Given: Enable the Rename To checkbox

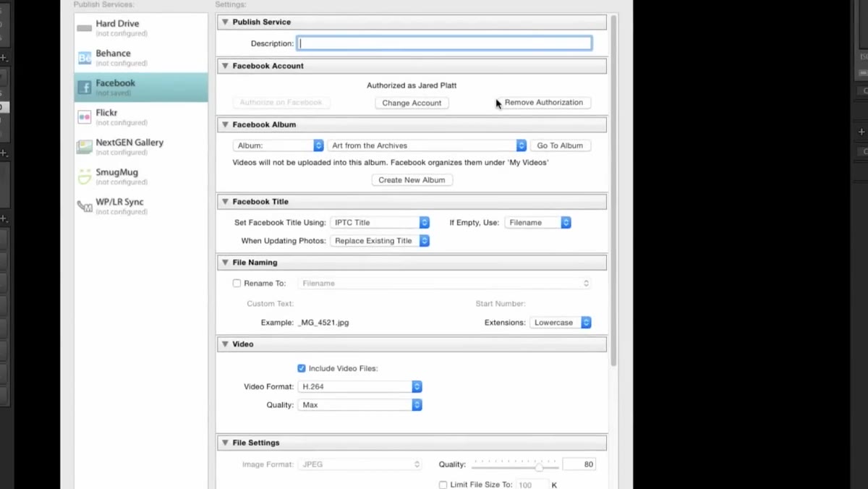Looking at the screenshot, I should click(x=237, y=284).
